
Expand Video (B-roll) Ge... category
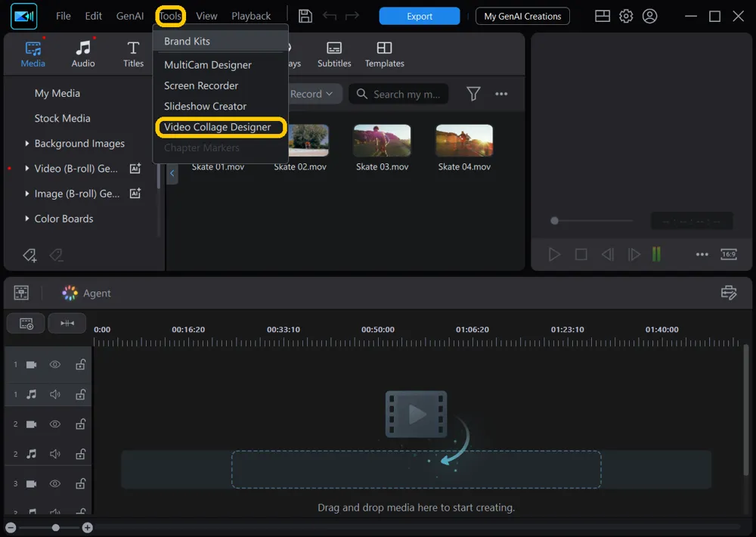(27, 169)
